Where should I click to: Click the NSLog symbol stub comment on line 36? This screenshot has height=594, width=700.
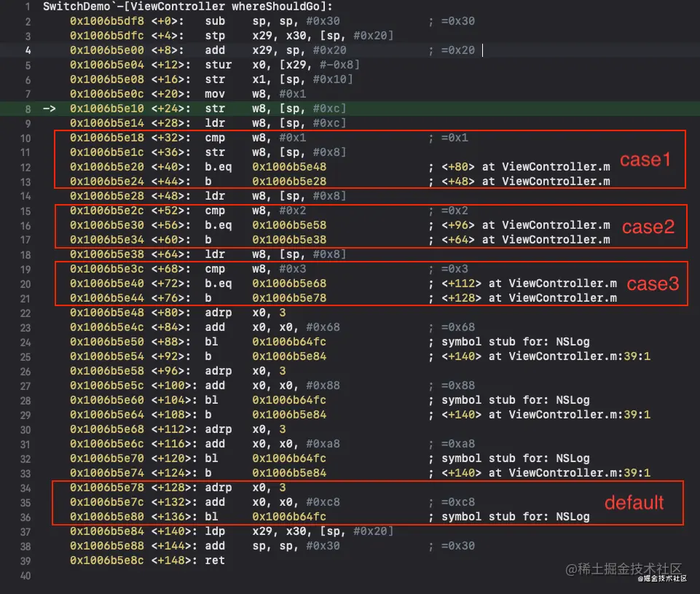515,517
